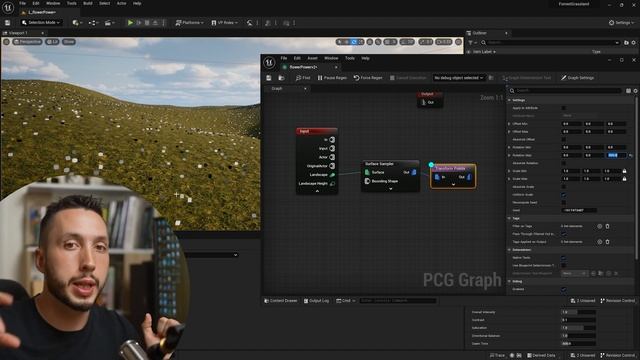
Task: Open the debug object selector dropdown
Action: [x=458, y=78]
